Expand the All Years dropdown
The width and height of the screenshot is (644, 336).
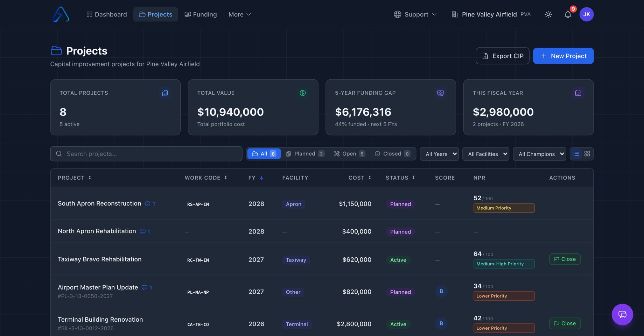439,154
